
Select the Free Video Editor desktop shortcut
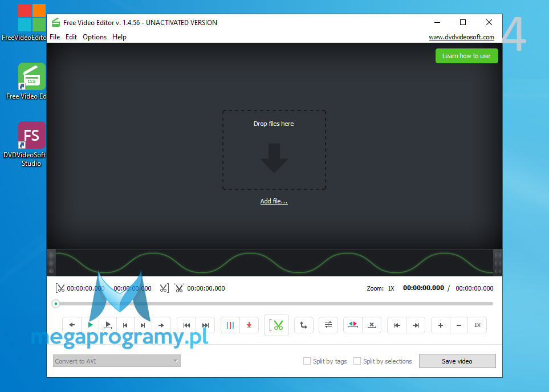pyautogui.click(x=31, y=81)
